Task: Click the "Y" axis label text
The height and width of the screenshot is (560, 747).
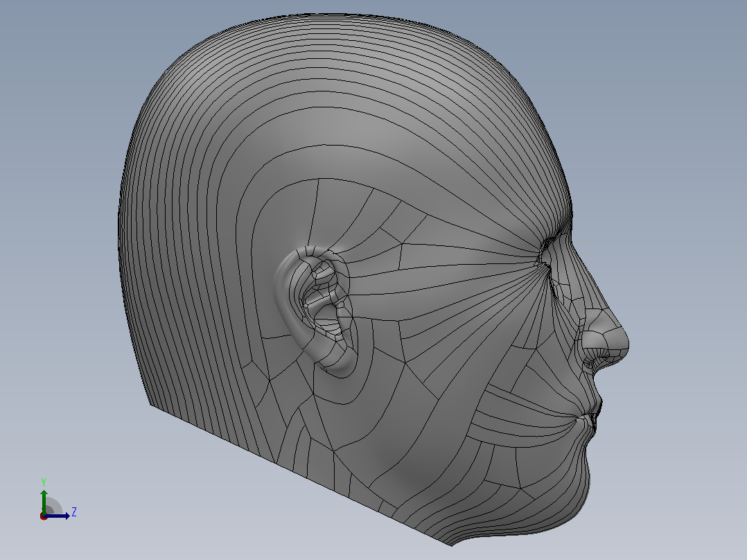Action: click(x=44, y=482)
